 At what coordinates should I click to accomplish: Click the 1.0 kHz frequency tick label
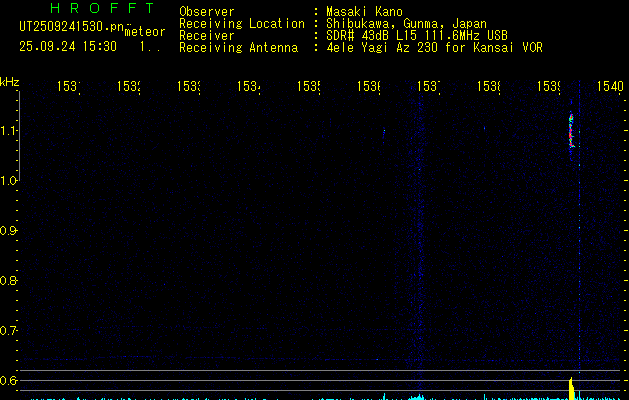8,181
